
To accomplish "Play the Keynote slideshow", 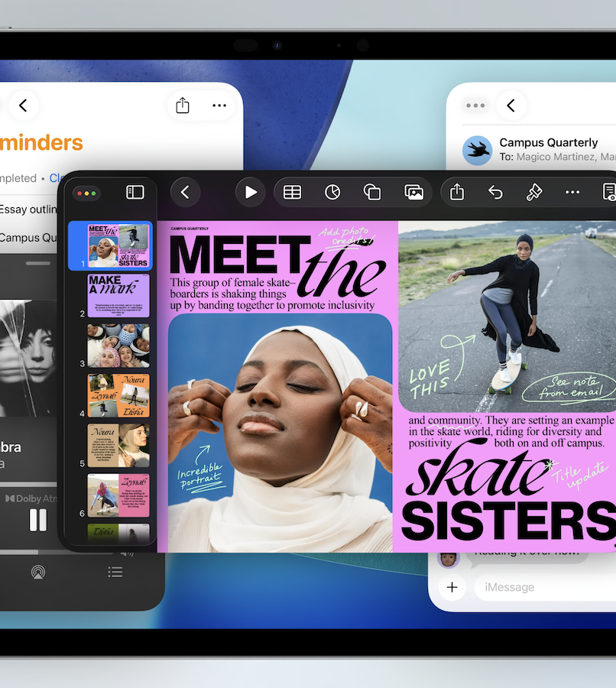I will (251, 193).
